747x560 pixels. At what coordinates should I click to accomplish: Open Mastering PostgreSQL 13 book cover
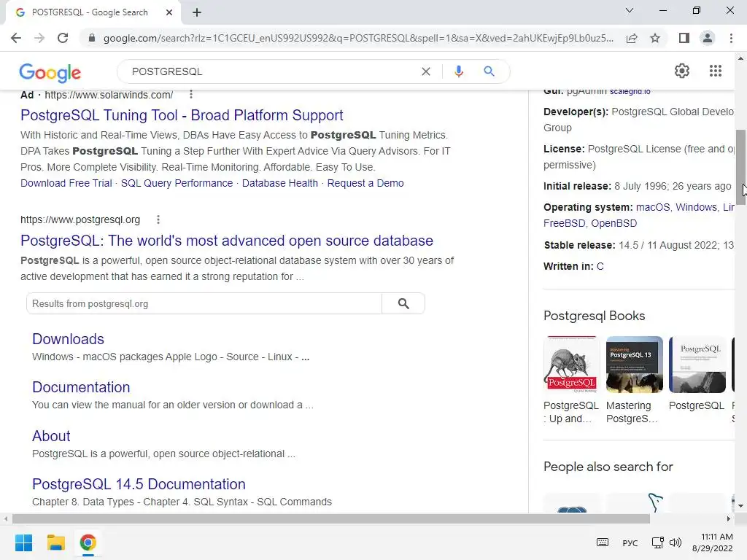click(635, 365)
